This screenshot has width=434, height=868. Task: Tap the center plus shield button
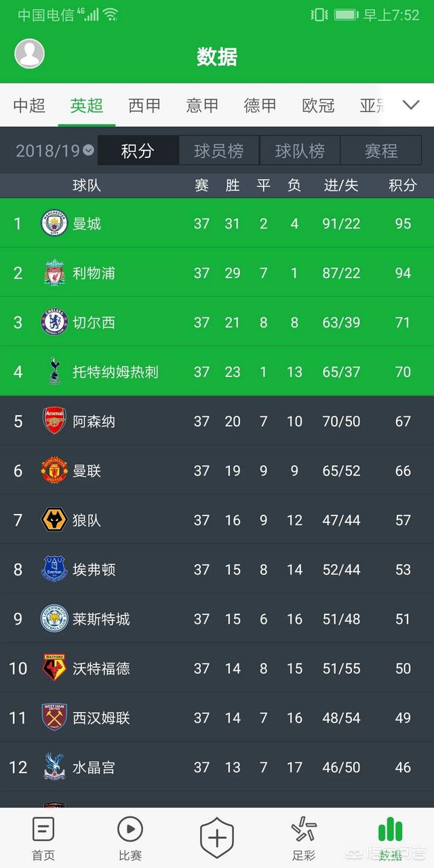point(217,838)
